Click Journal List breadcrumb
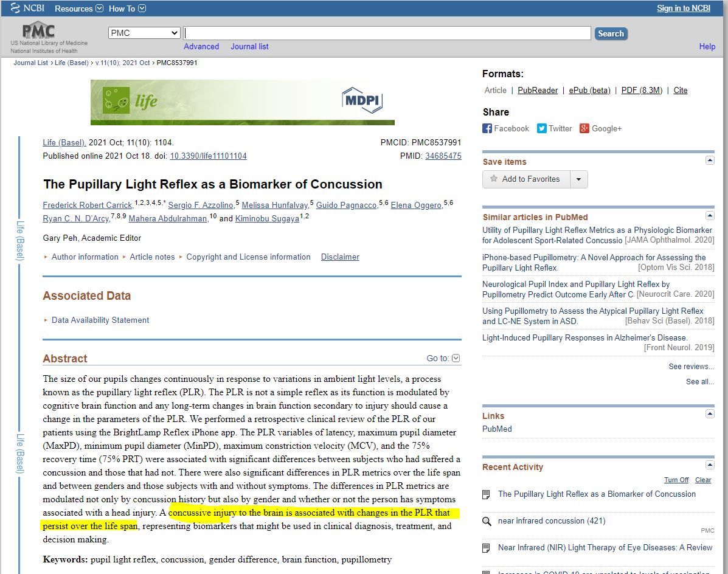Screen dimensions: 728x574 point(30,63)
